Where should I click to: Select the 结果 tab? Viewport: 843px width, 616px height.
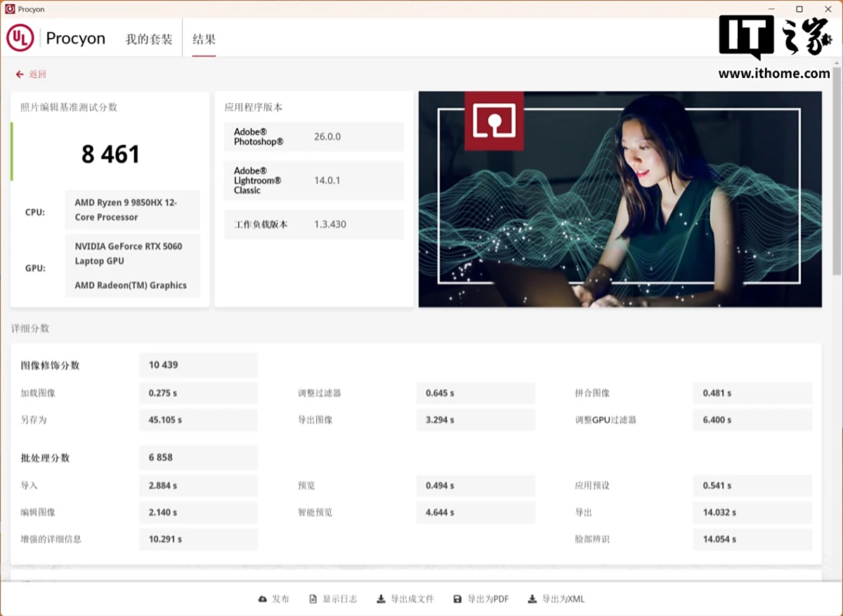(204, 39)
